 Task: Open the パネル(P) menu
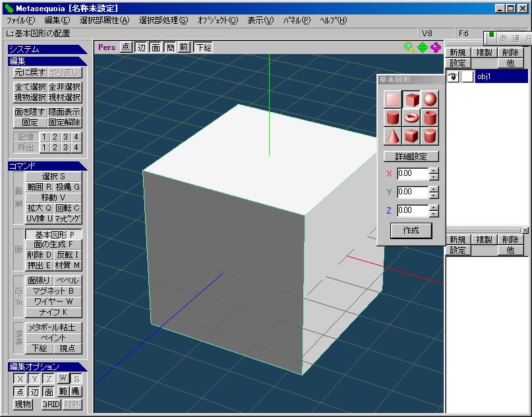click(297, 20)
